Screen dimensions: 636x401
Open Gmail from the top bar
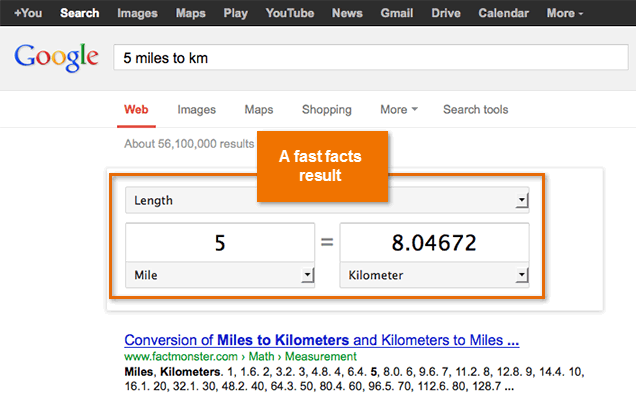pos(397,13)
